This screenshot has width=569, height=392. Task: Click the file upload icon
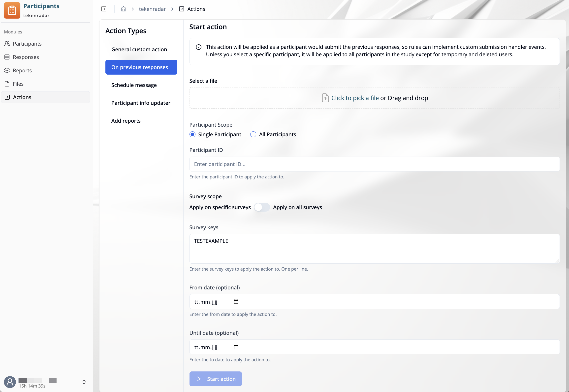pos(325,98)
